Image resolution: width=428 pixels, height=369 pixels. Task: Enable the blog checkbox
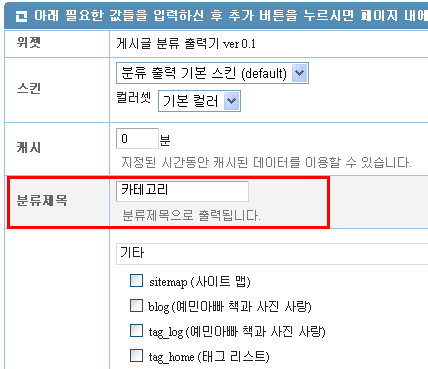click(x=136, y=306)
